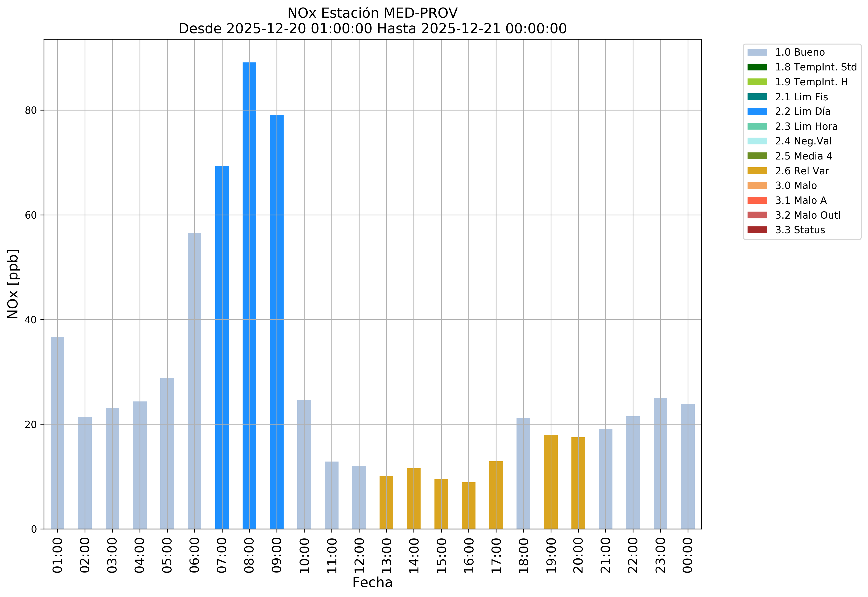Click the NOx [ppb] y-axis label
Viewport: 868px width, 597px height.
click(13, 284)
